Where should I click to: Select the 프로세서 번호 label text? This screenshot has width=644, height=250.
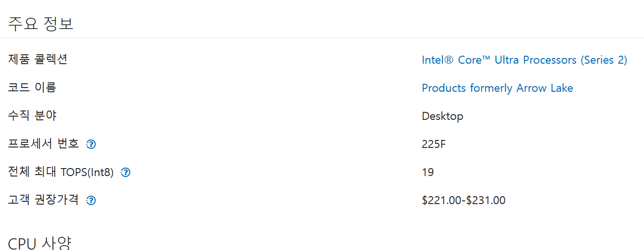click(x=44, y=144)
